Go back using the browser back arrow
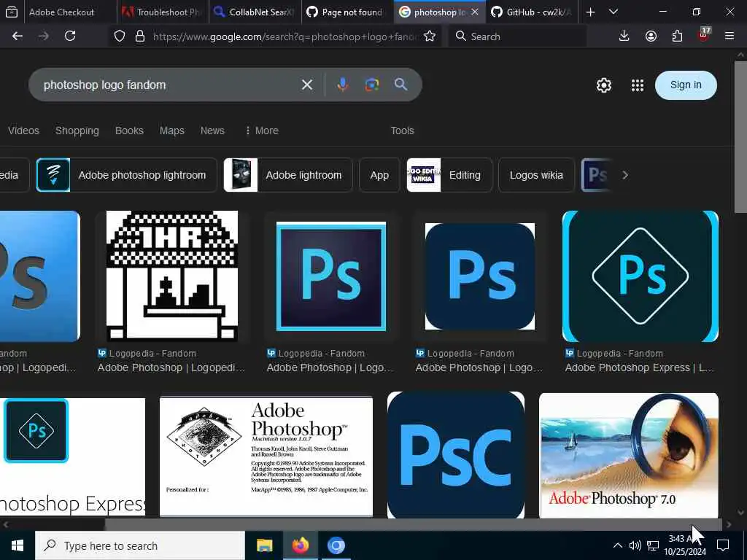Viewport: 747px width, 560px height. (x=18, y=36)
